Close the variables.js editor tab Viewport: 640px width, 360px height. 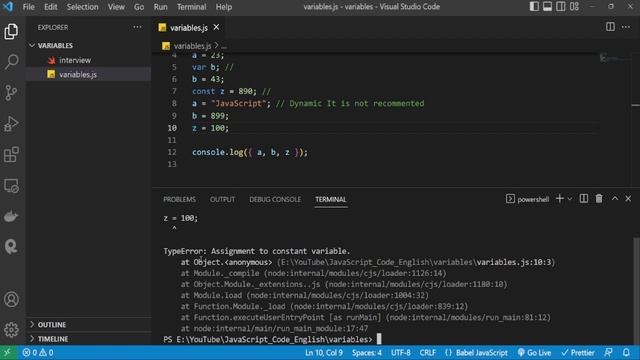pyautogui.click(x=216, y=27)
